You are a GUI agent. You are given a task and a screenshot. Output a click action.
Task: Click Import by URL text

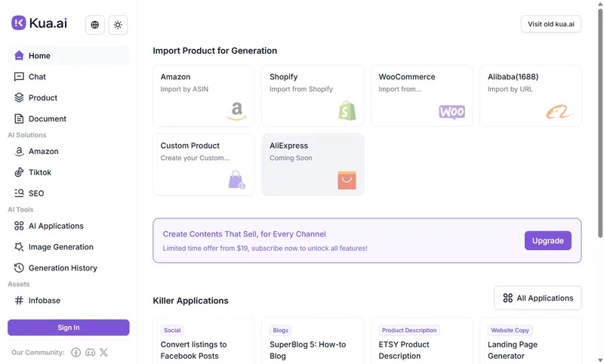tap(510, 89)
